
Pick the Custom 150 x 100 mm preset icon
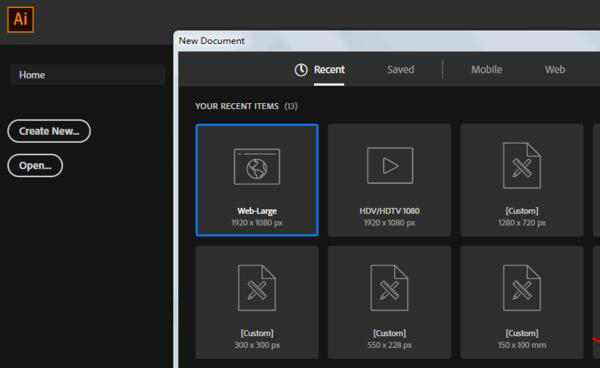click(522, 288)
